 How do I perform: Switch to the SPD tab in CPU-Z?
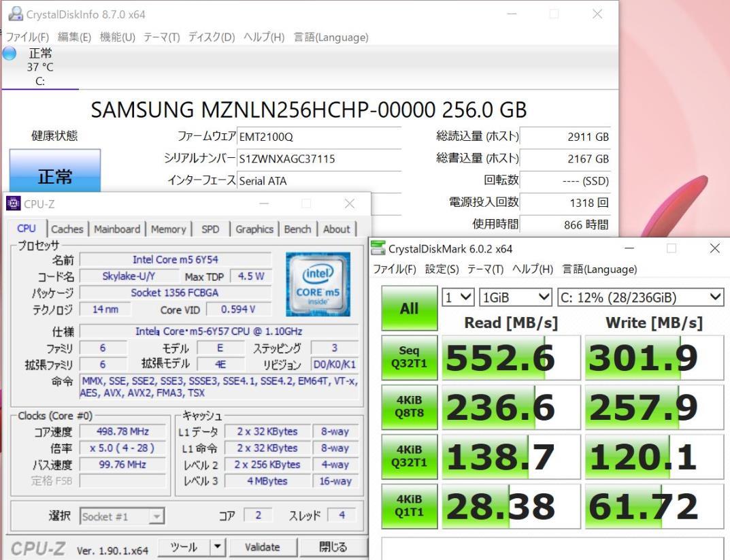click(x=210, y=229)
